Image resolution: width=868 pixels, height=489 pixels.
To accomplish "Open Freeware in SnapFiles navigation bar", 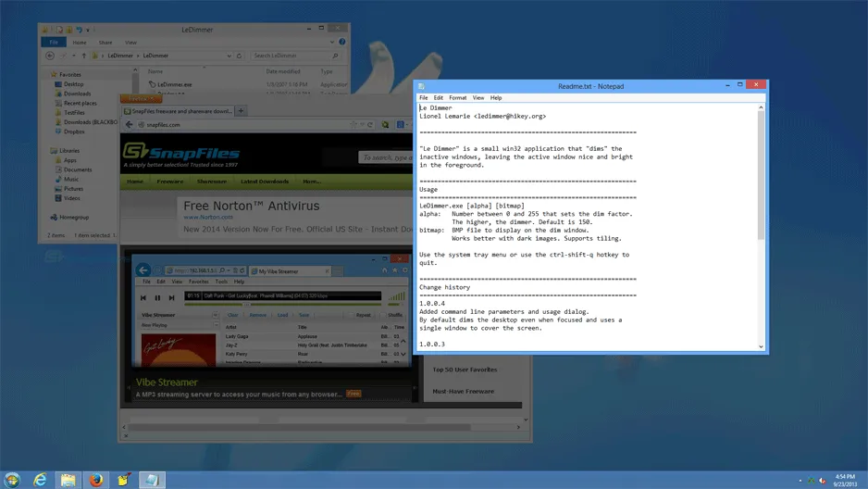I will (170, 182).
